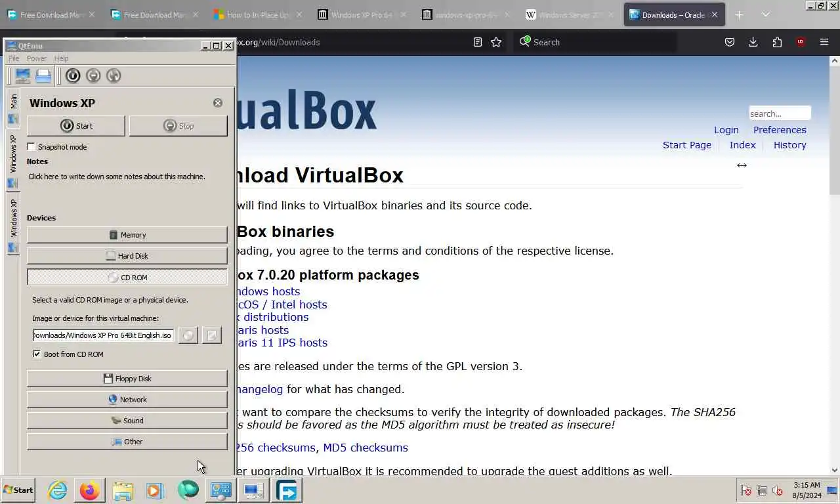Screen dimensions: 840x504
Task: Close the Windows XP machine with the round X
Action: [x=218, y=103]
